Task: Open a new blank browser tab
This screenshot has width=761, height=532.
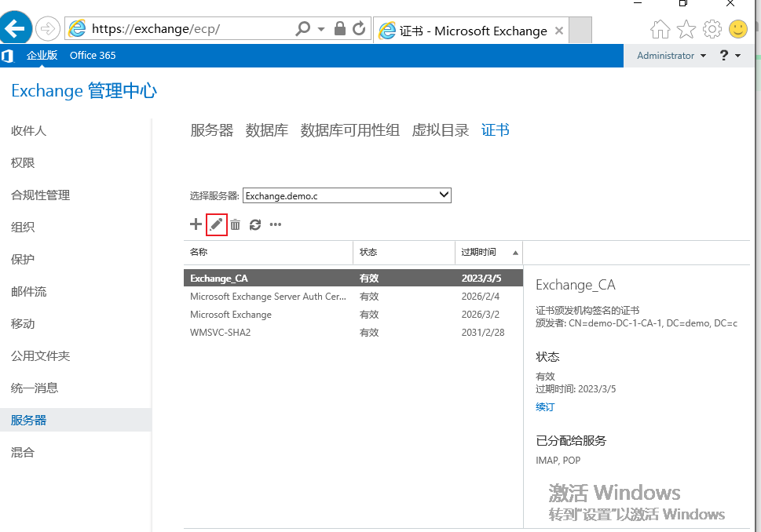Action: [580, 30]
